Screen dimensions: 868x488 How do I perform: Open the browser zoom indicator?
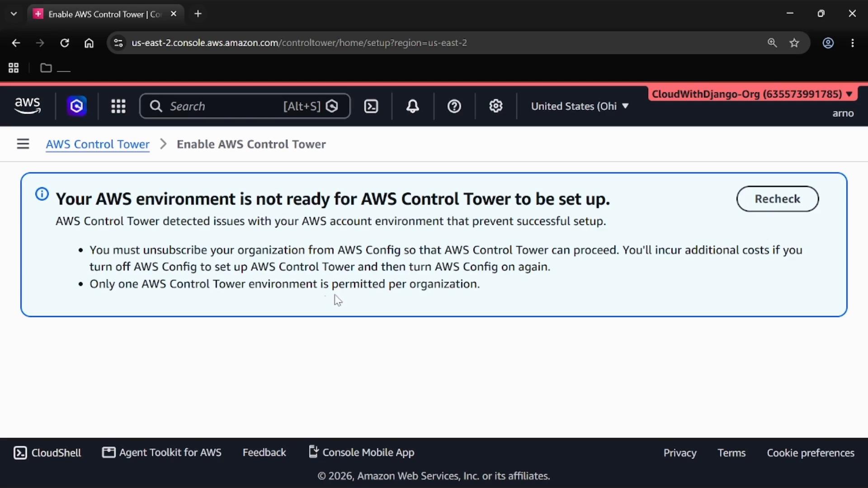click(772, 43)
